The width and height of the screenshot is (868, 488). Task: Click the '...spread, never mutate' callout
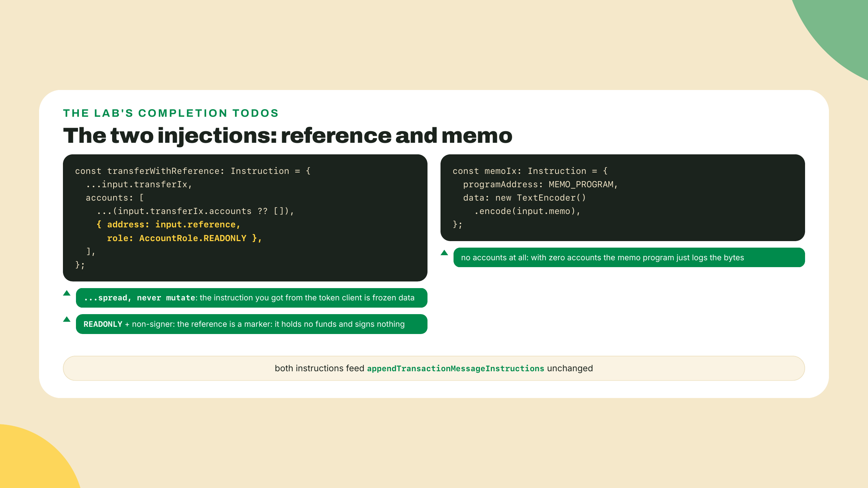(x=252, y=298)
